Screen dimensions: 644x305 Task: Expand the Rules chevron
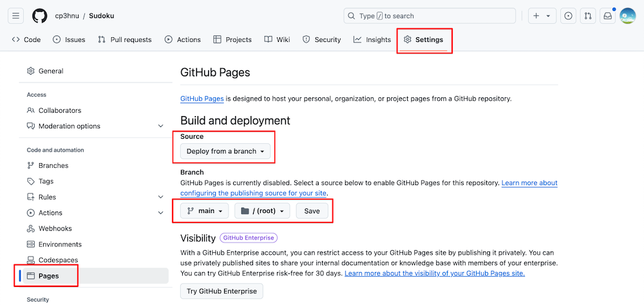point(160,197)
